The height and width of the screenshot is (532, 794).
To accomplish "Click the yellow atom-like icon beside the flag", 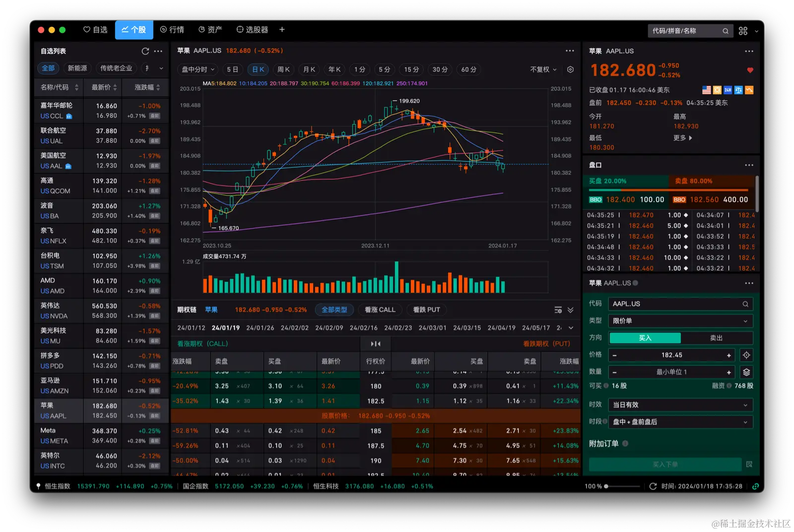I will pyautogui.click(x=717, y=90).
